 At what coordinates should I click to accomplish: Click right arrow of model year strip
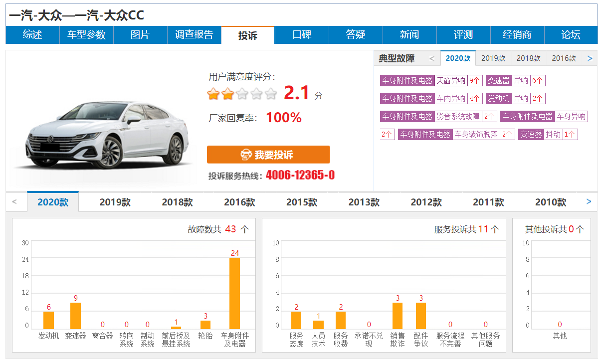[589, 202]
